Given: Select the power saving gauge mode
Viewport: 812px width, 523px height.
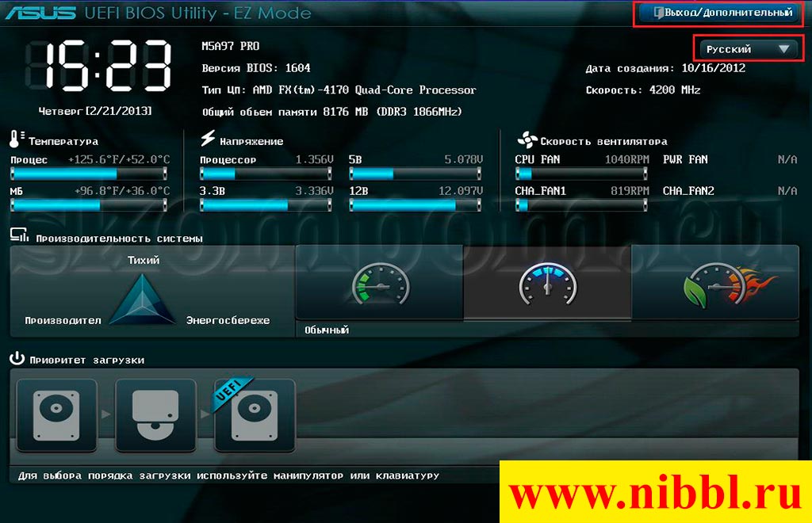Looking at the screenshot, I should click(x=379, y=282).
